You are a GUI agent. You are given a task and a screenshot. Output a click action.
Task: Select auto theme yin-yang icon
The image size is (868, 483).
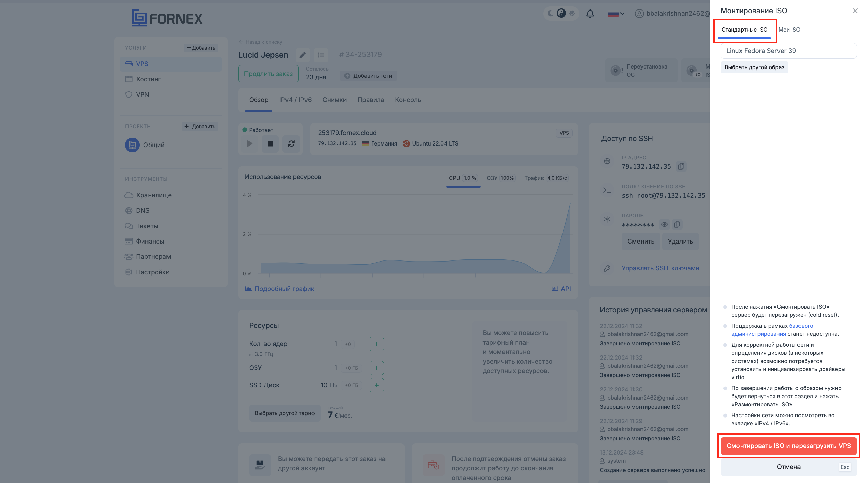coord(561,13)
